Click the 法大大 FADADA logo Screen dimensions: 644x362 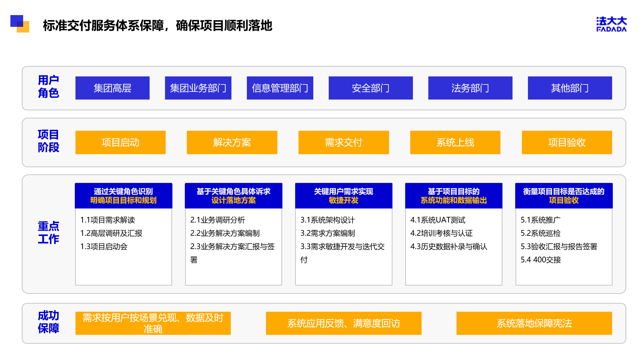[611, 24]
